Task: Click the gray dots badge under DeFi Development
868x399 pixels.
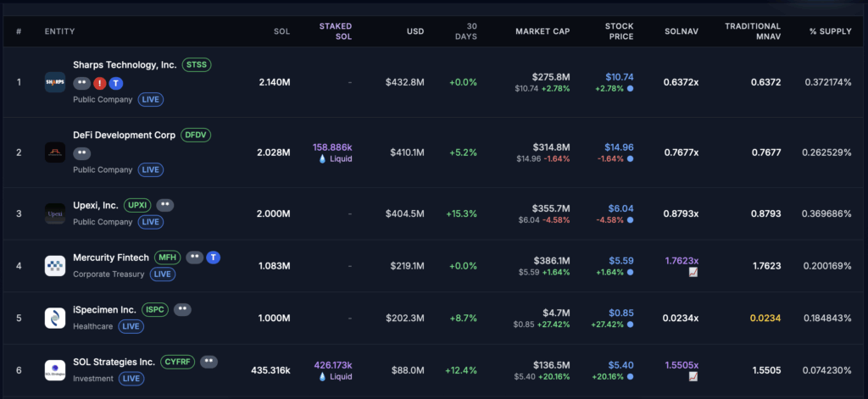Action: click(82, 152)
